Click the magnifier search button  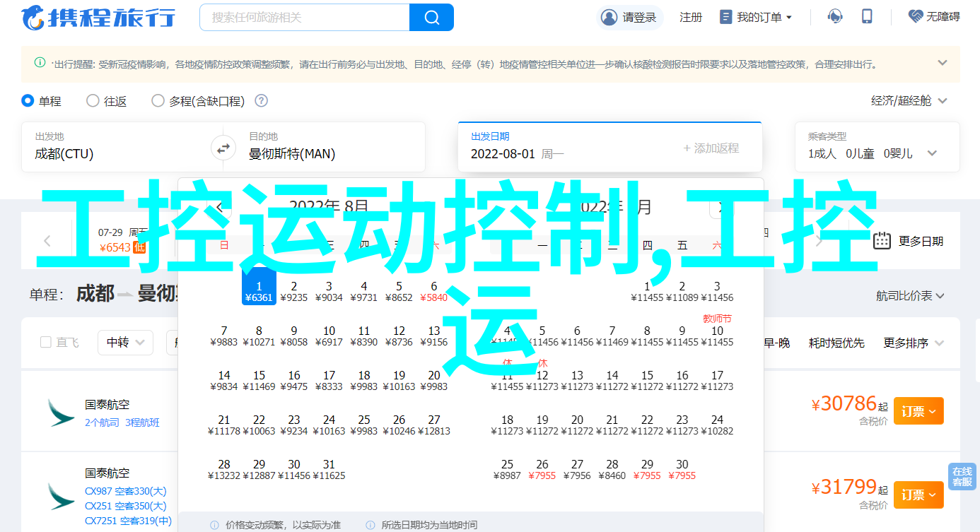431,17
